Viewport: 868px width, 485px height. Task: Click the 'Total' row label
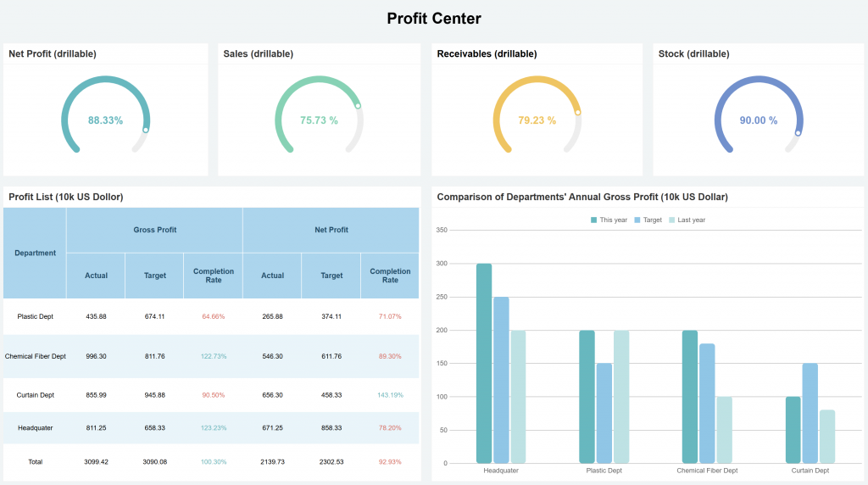click(35, 461)
